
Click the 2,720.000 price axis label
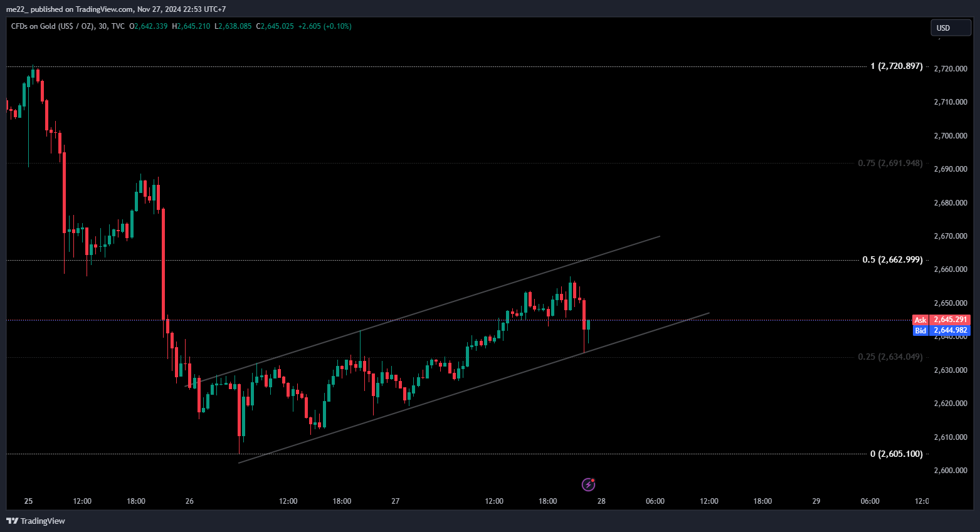pyautogui.click(x=951, y=68)
